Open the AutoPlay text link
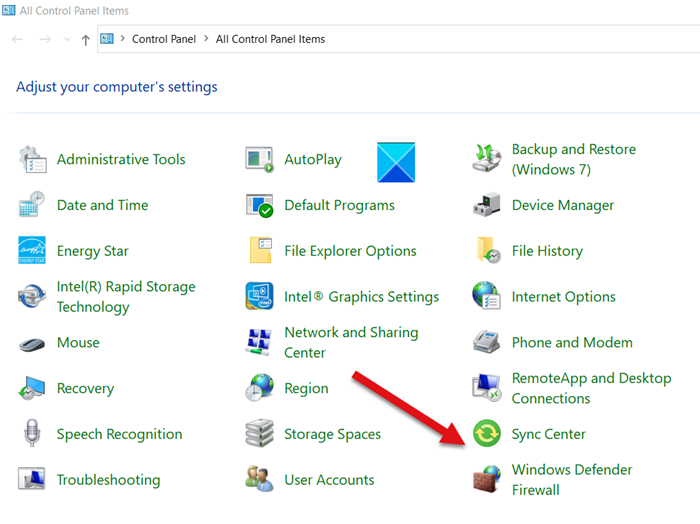This screenshot has height=524, width=700. [313, 160]
